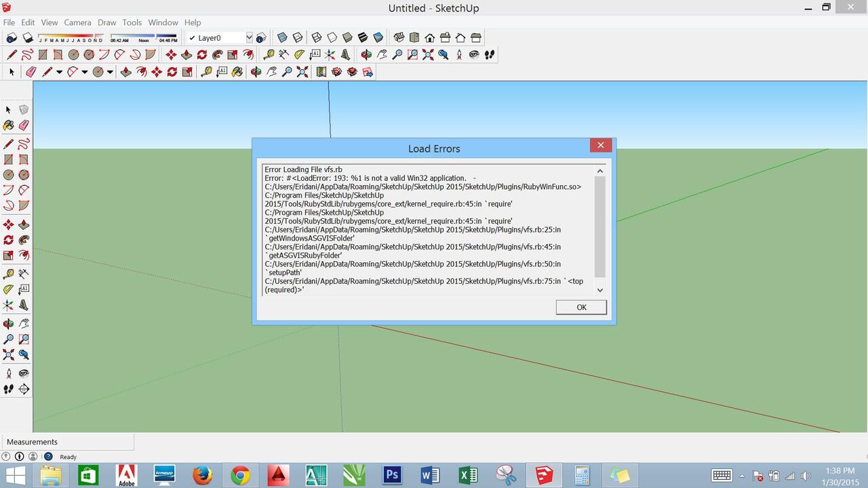This screenshot has width=868, height=488.
Task: Select Look Around tool in left vertical toolbar
Action: [x=24, y=373]
